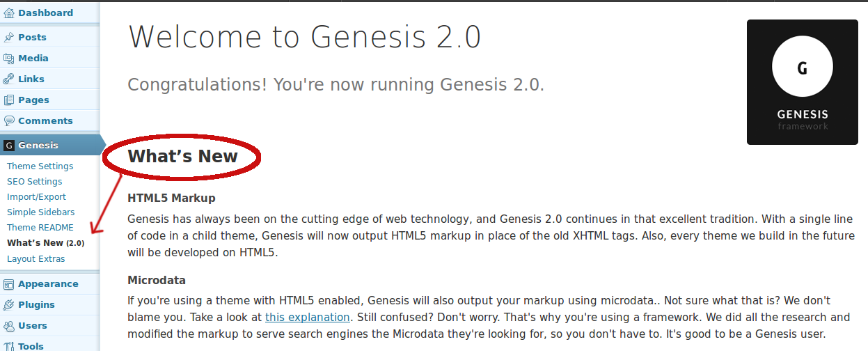The image size is (868, 351).
Task: Open the Theme README page
Action: (40, 227)
